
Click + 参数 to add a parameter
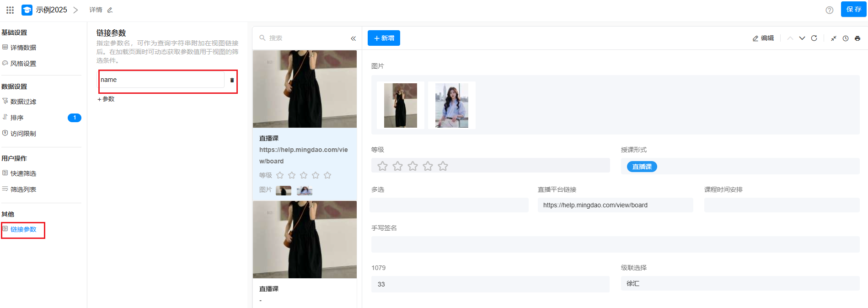(106, 99)
